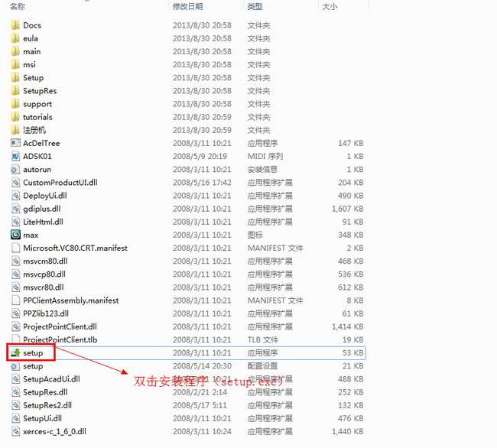Click the ProjectPointClient.dll file name

(x=60, y=326)
